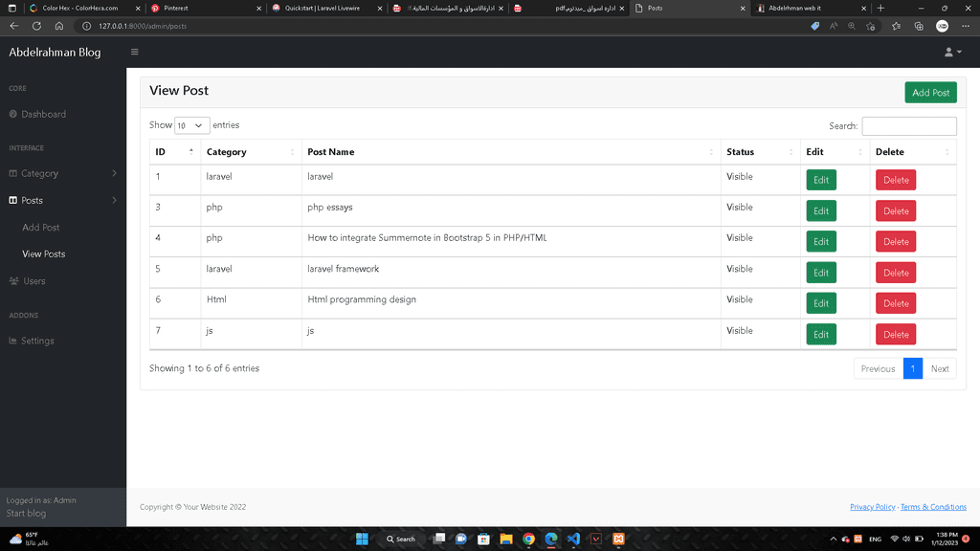
Task: Edit the php essays post
Action: (820, 211)
